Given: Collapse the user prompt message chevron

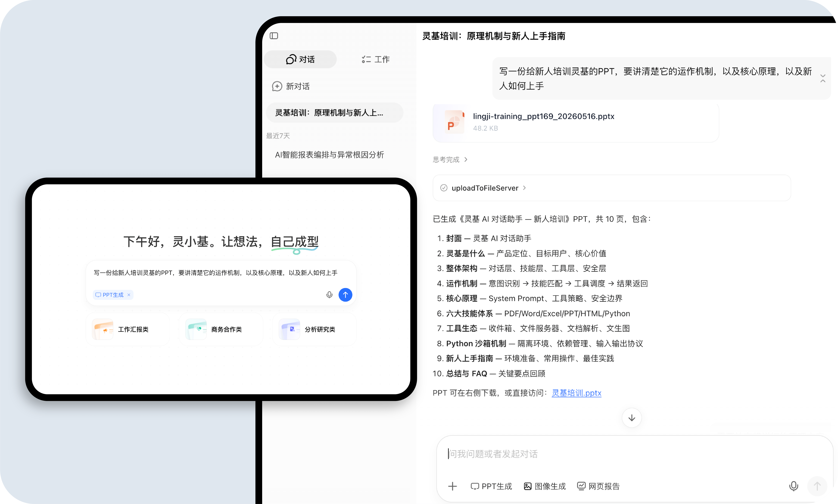Looking at the screenshot, I should pos(823,79).
